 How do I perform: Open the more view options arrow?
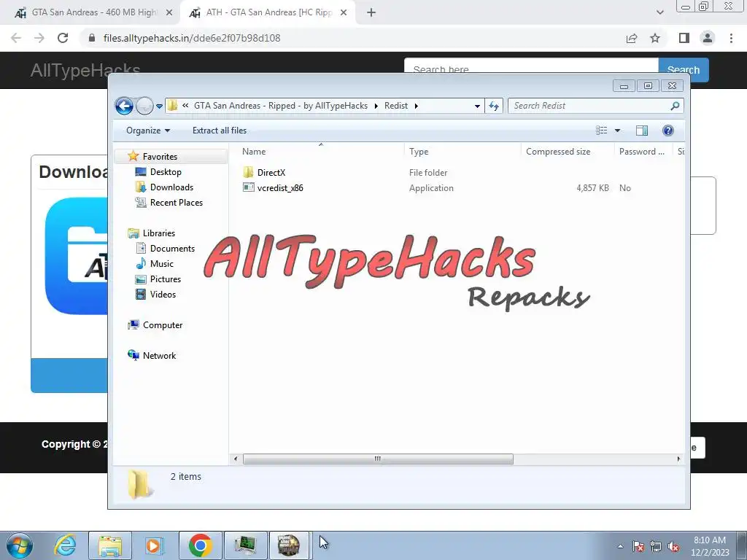click(x=617, y=131)
